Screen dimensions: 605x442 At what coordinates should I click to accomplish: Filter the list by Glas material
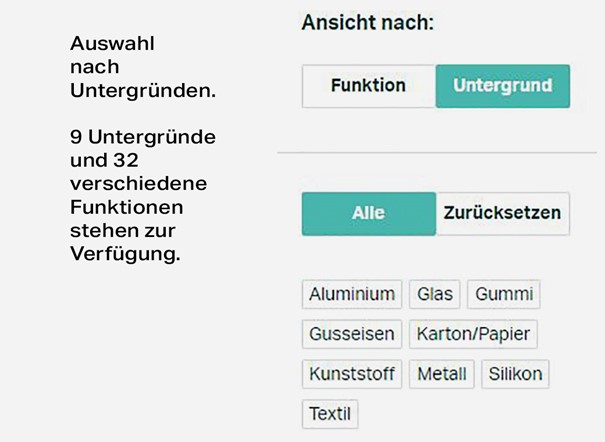tap(434, 294)
